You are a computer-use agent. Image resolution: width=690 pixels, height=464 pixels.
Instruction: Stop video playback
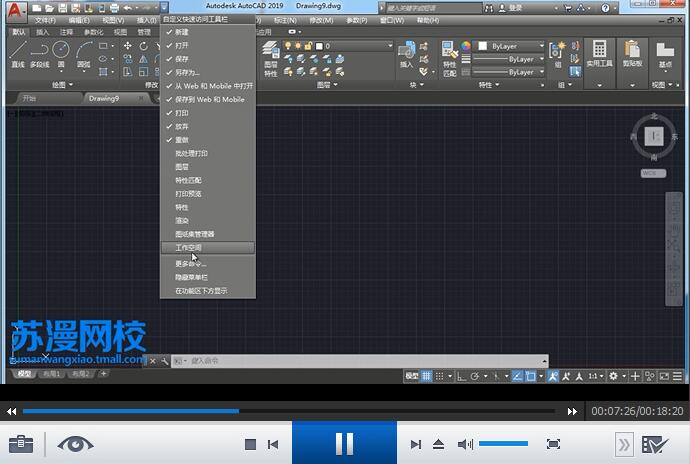point(250,445)
